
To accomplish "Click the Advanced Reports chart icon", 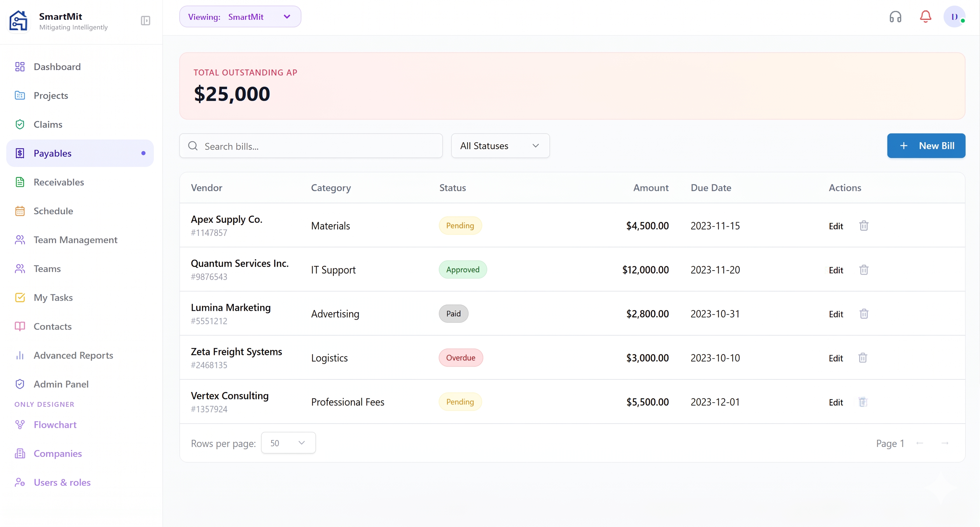I will point(20,355).
